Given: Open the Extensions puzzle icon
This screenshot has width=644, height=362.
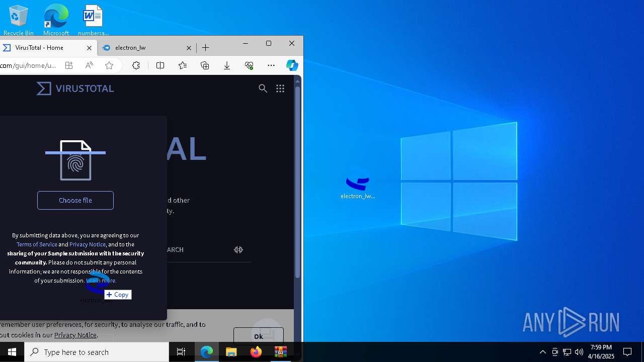Looking at the screenshot, I should [x=136, y=65].
